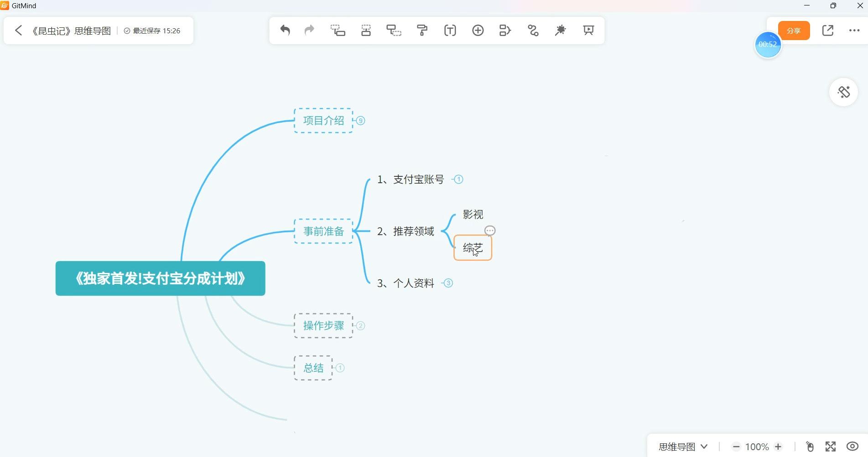Go back to file list arrow

pos(18,30)
